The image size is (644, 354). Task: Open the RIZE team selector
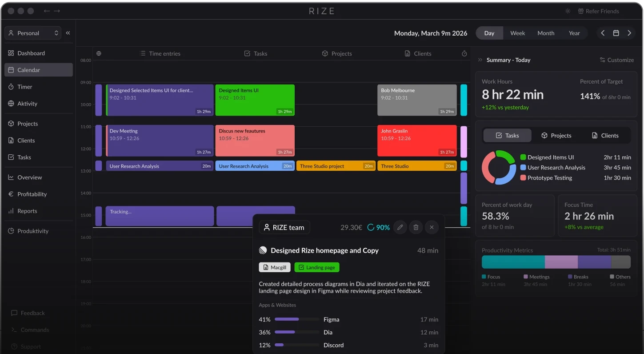pos(284,227)
